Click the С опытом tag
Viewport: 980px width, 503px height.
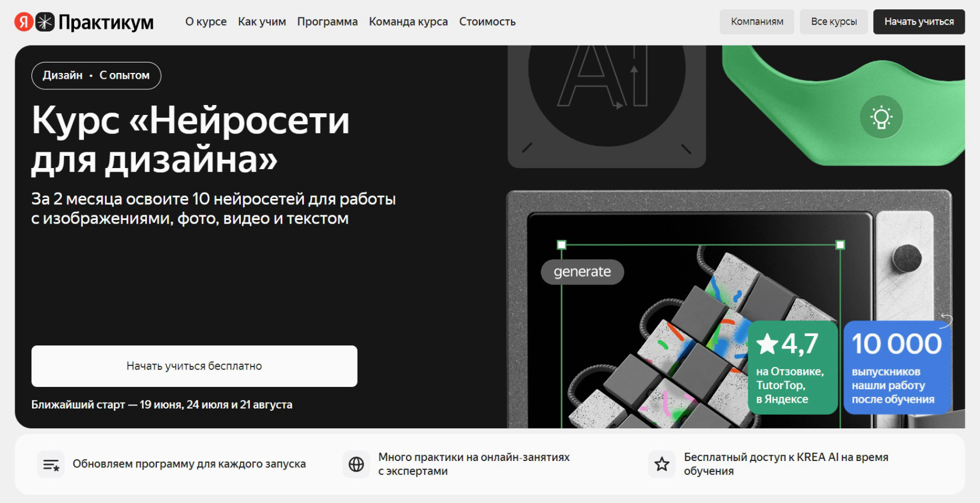[x=124, y=75]
